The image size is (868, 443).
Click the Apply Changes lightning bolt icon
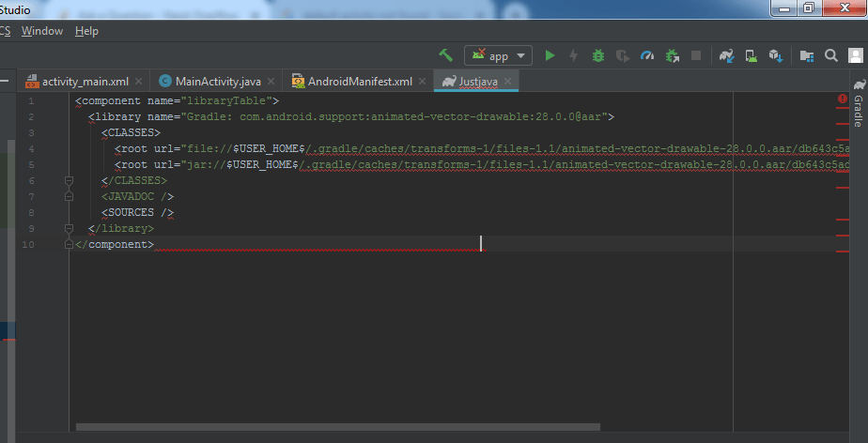point(573,55)
